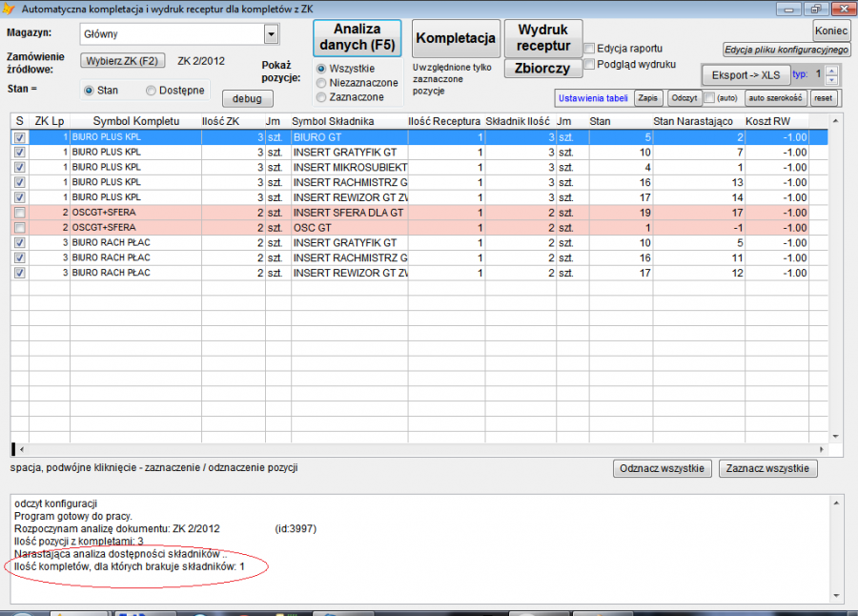Toggle the (auto) checkbox
This screenshot has height=616, width=858.
point(709,98)
